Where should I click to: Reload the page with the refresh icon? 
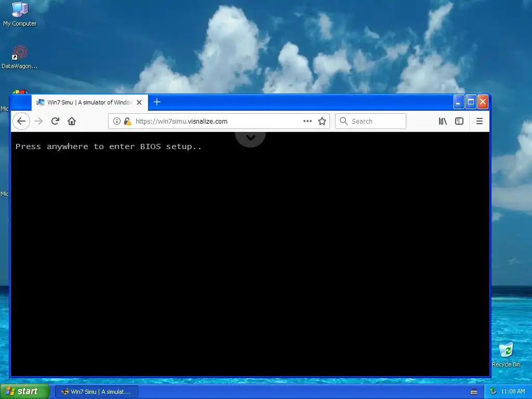(55, 121)
